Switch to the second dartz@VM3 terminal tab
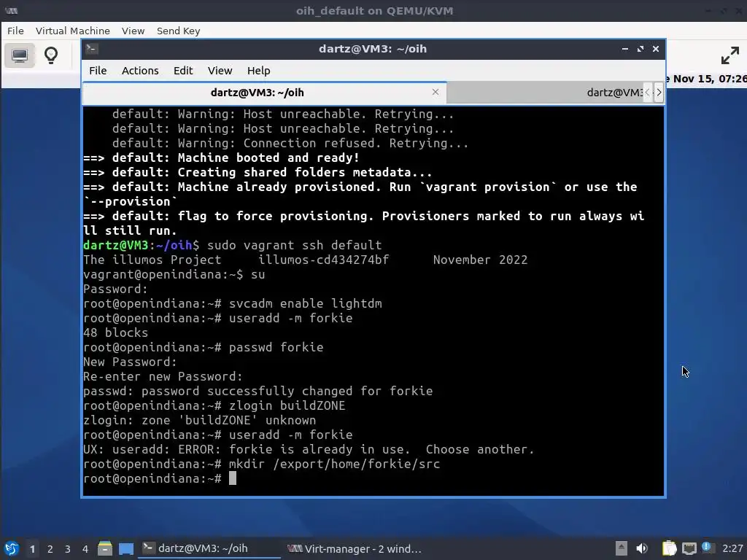The width and height of the screenshot is (747, 560). pyautogui.click(x=545, y=93)
